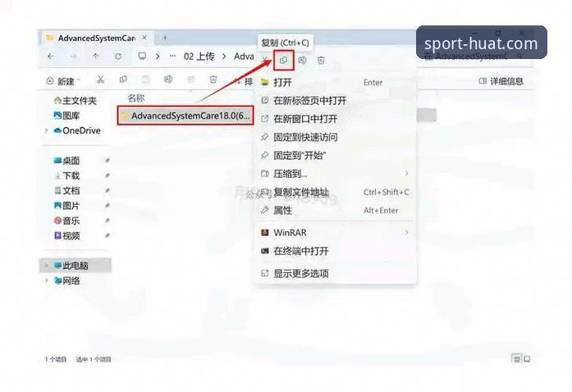This screenshot has width=572, height=392.
Task: Add a new tab with plus button
Action: 165,38
